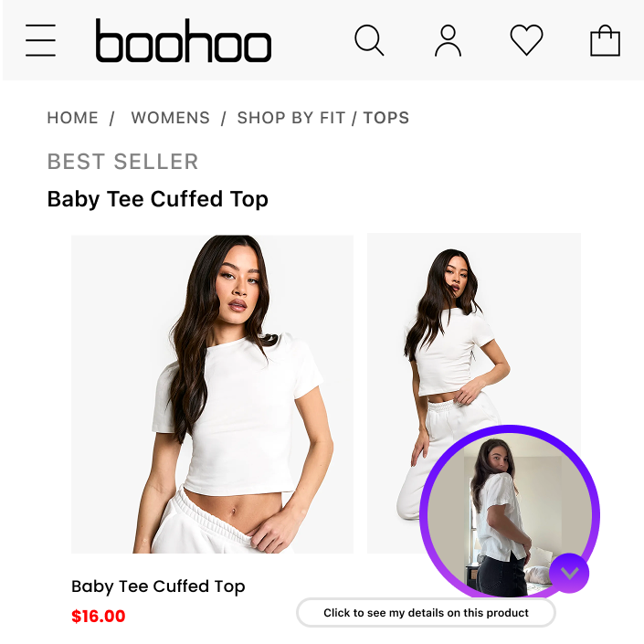Open the close-up model product image

(x=212, y=394)
